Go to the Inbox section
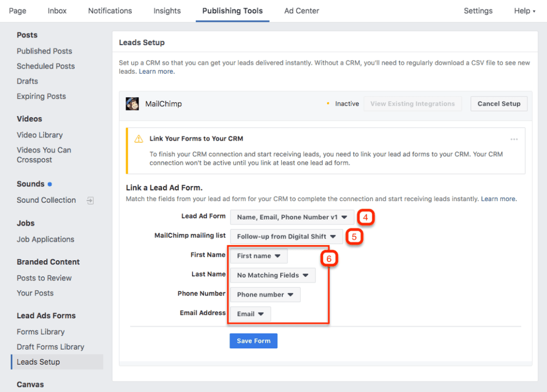The height and width of the screenshot is (392, 547). [57, 11]
